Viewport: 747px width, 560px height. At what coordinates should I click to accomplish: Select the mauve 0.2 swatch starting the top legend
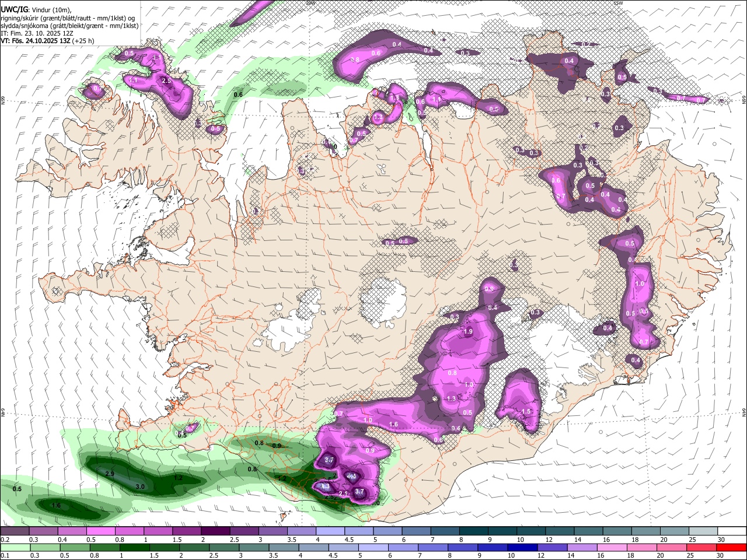click(x=15, y=531)
